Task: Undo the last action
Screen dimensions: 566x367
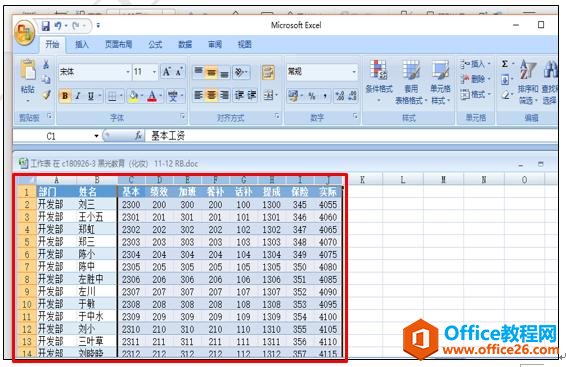Action: [x=58, y=26]
